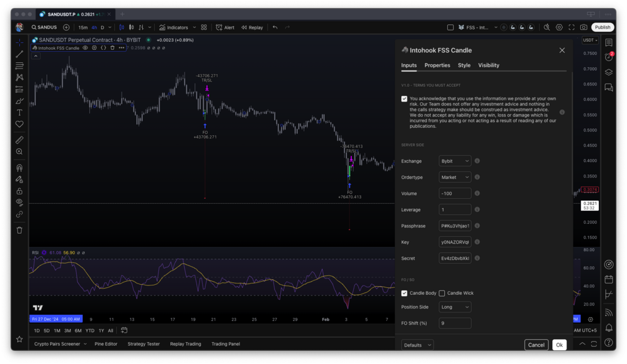The width and height of the screenshot is (627, 364).
Task: Collapse the indicator legend chevron
Action: [36, 56]
